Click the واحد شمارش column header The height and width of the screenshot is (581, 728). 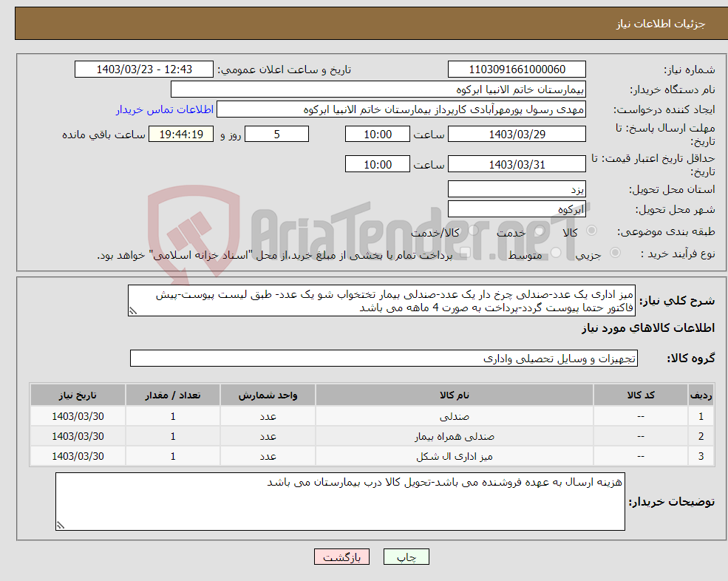(x=268, y=395)
